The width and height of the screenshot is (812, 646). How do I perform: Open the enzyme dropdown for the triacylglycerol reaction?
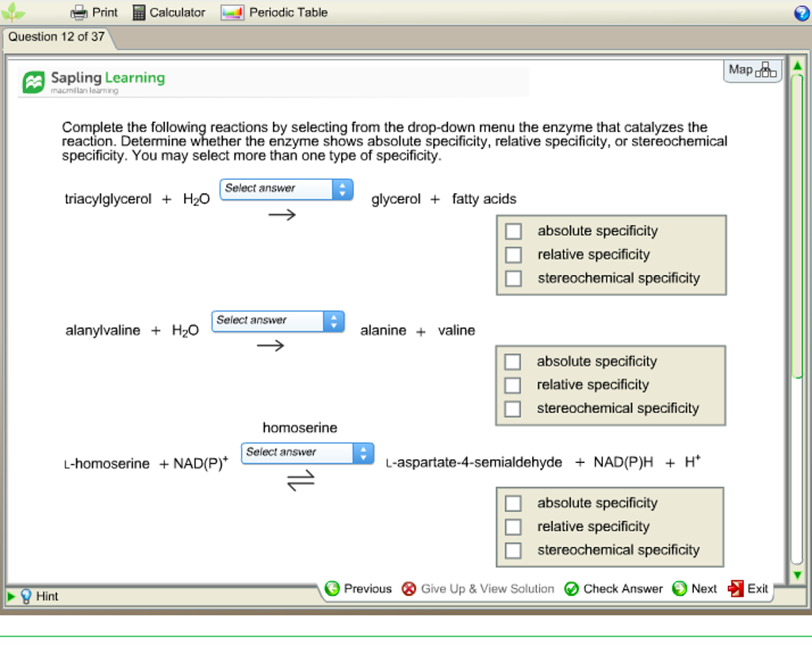click(x=285, y=189)
